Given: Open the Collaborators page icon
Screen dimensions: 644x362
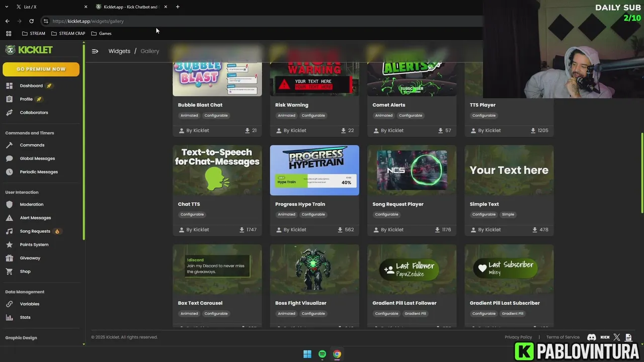Looking at the screenshot, I should pos(9,113).
